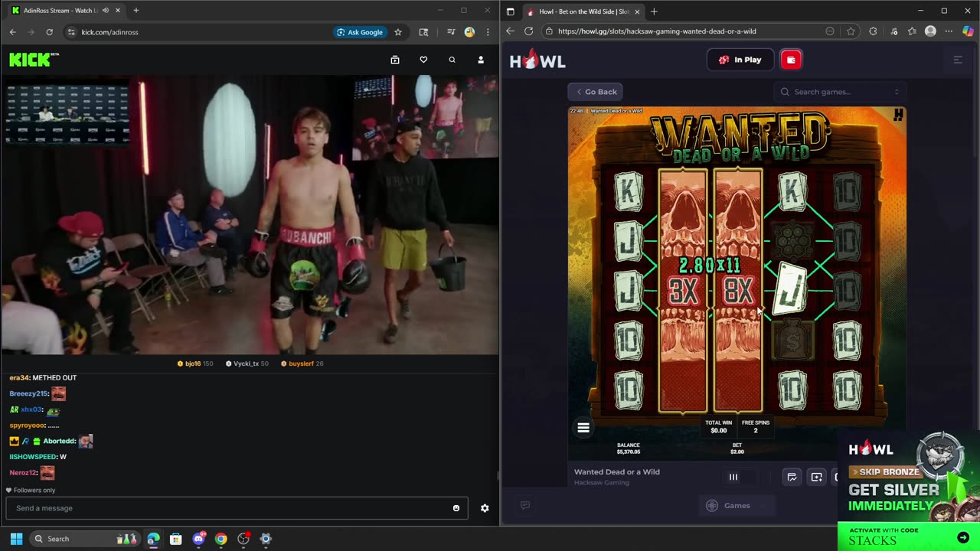Click Ask Google button

(359, 32)
